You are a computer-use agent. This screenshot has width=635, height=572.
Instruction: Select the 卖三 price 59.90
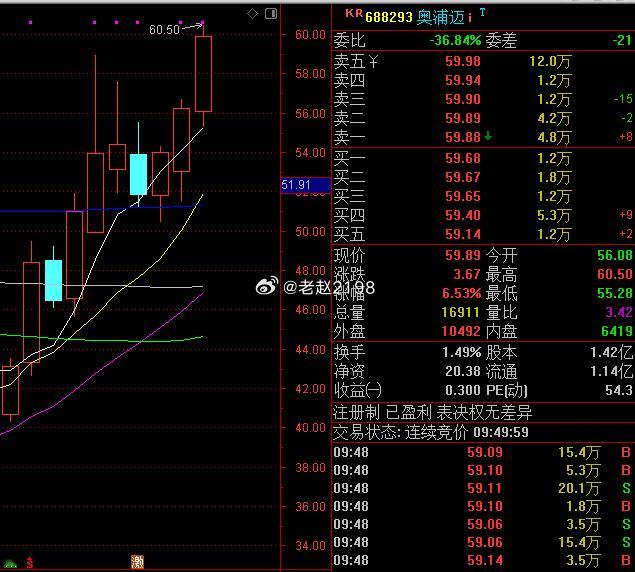coord(462,99)
